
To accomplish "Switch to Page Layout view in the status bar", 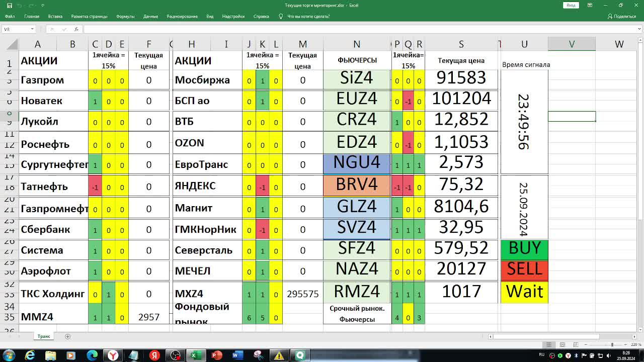I will click(x=562, y=344).
